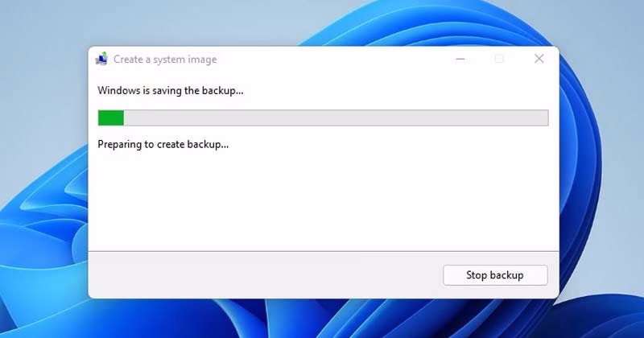Click empty title bar space before minimize button
This screenshot has height=338, width=644.
pyautogui.click(x=338, y=59)
